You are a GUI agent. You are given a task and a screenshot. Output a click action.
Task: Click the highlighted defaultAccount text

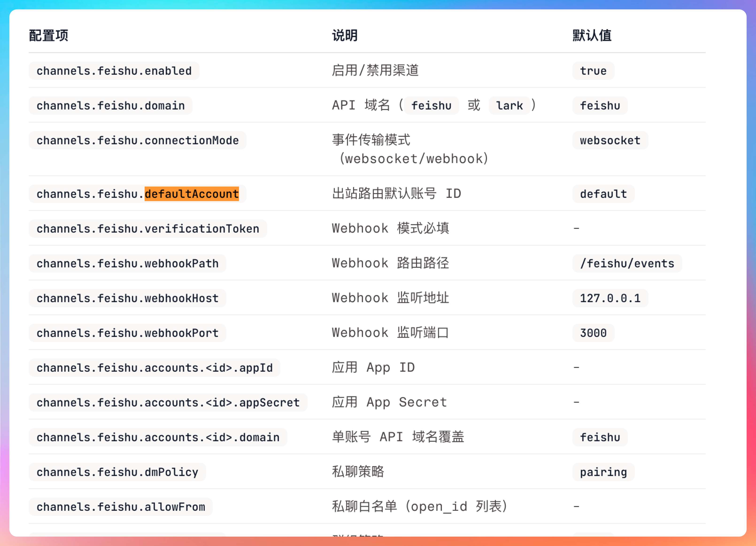192,194
